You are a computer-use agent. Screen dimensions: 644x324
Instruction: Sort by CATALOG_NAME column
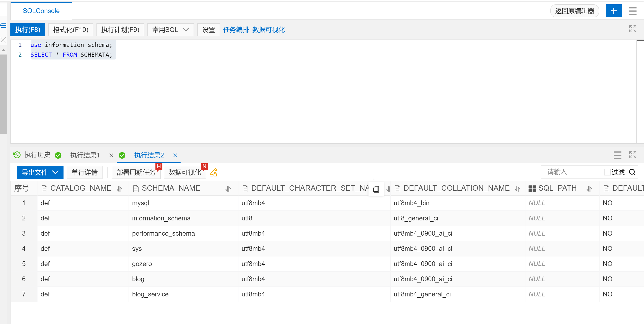click(x=119, y=189)
